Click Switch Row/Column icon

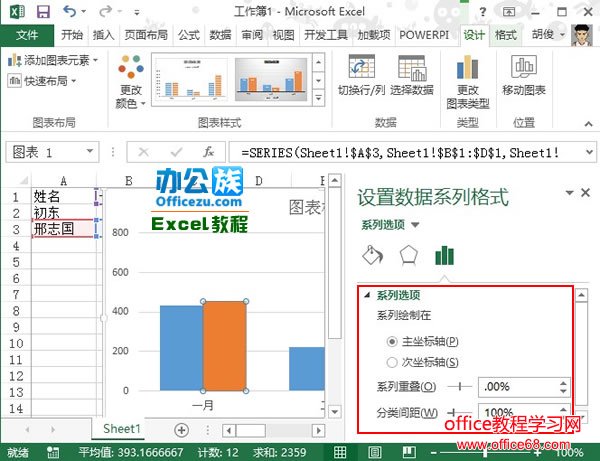click(x=362, y=67)
